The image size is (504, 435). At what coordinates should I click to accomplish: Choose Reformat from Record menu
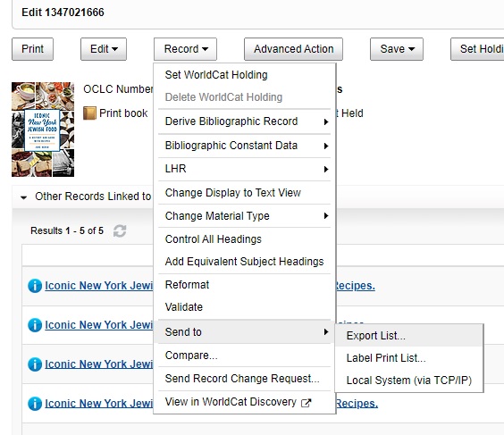coord(244,285)
